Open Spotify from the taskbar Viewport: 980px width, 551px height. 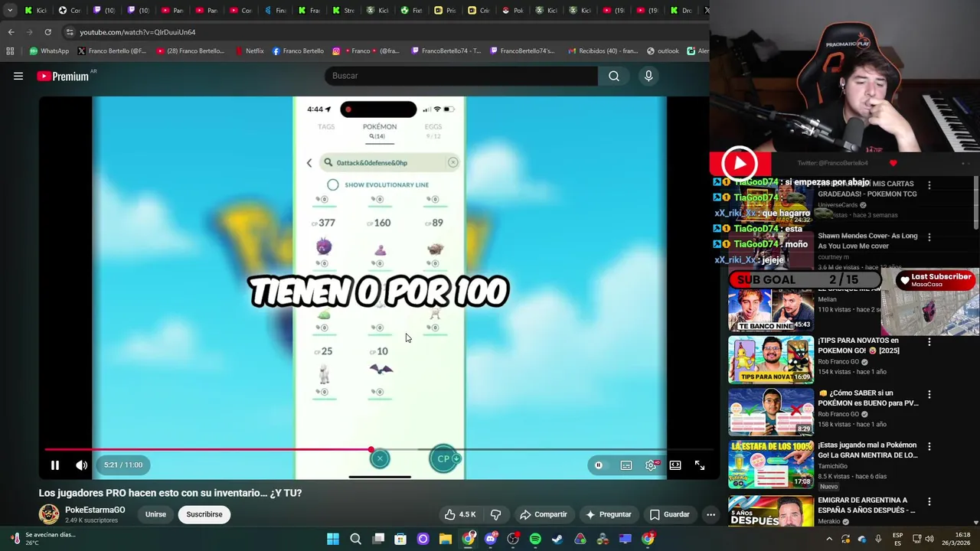pyautogui.click(x=535, y=539)
